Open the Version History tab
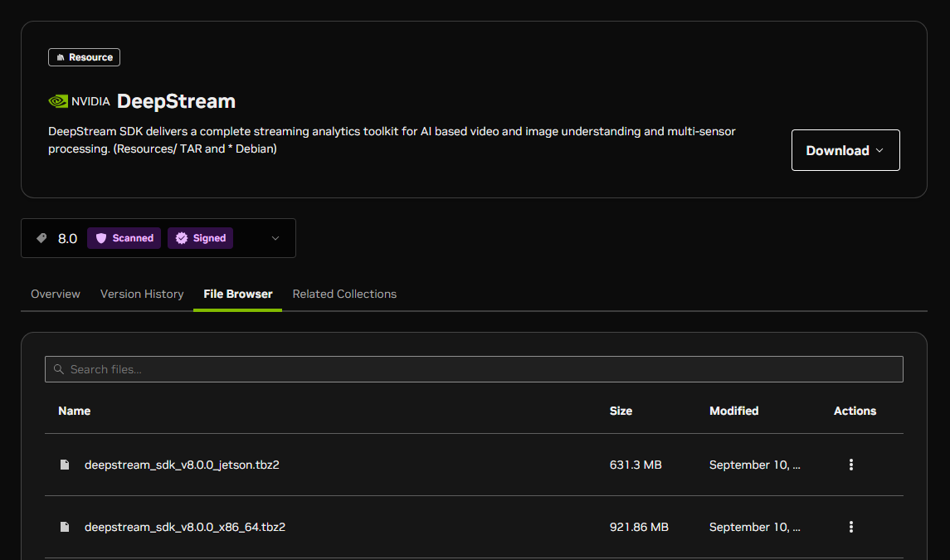950x560 pixels. click(142, 294)
